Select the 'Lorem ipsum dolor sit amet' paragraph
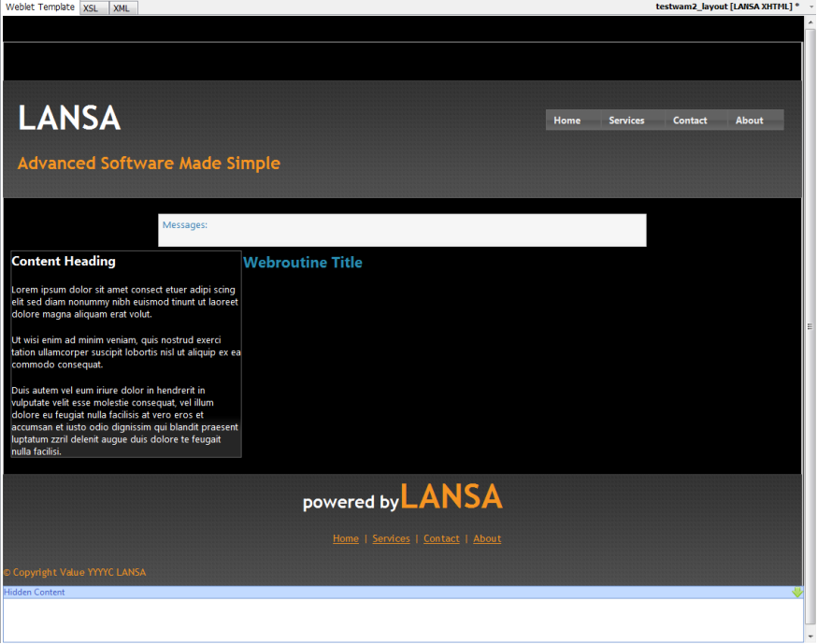This screenshot has height=644, width=817. pyautogui.click(x=125, y=302)
